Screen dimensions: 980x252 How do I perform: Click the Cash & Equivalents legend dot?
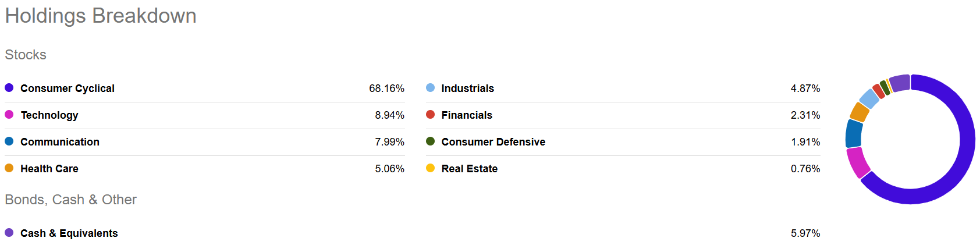coord(9,233)
